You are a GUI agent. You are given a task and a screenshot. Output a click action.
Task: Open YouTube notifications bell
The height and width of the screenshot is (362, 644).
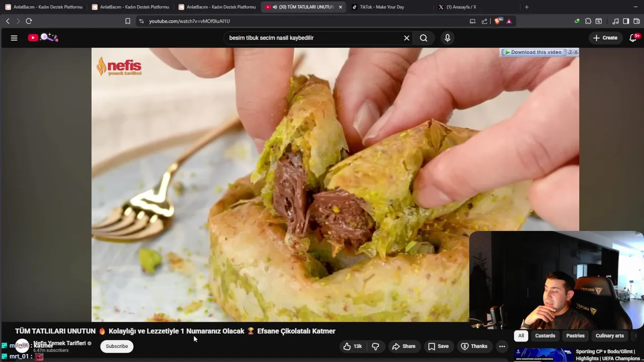pyautogui.click(x=633, y=38)
